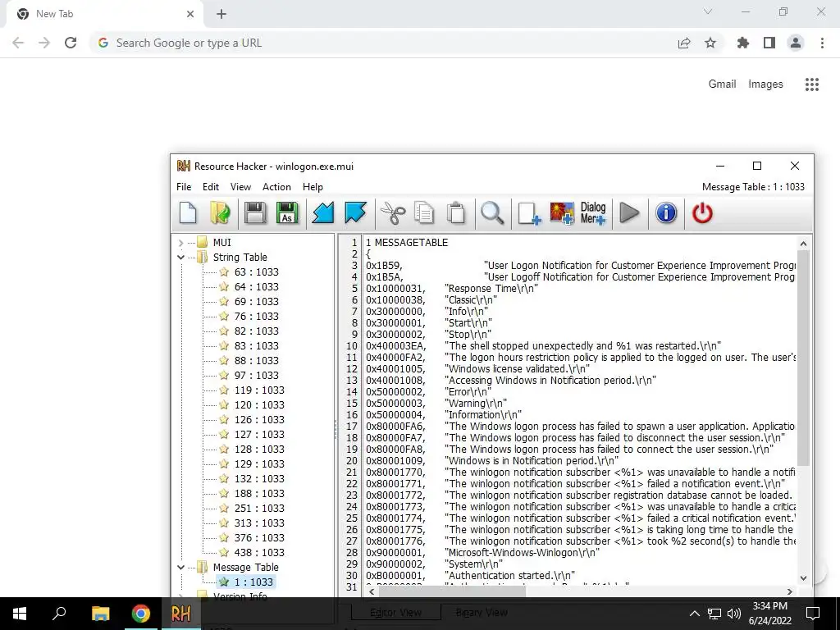Select string table entry 119 : 1033
This screenshot has height=630, width=840.
259,390
